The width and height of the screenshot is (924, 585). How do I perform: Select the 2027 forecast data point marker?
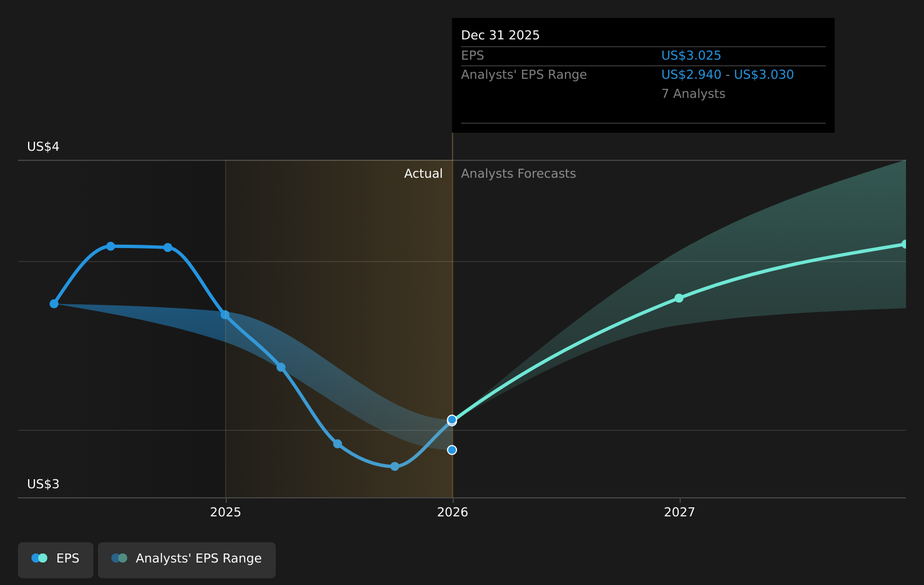coord(679,299)
